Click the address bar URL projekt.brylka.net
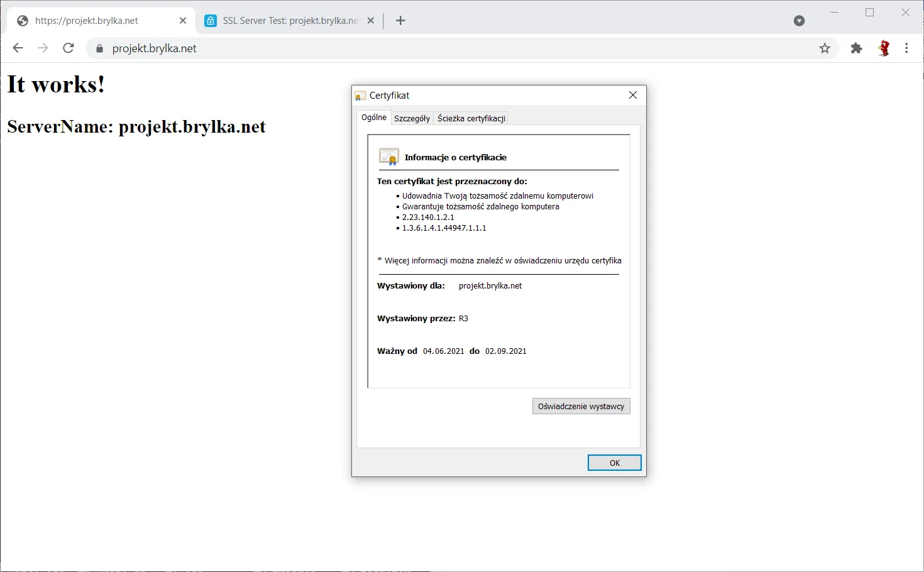 point(155,48)
